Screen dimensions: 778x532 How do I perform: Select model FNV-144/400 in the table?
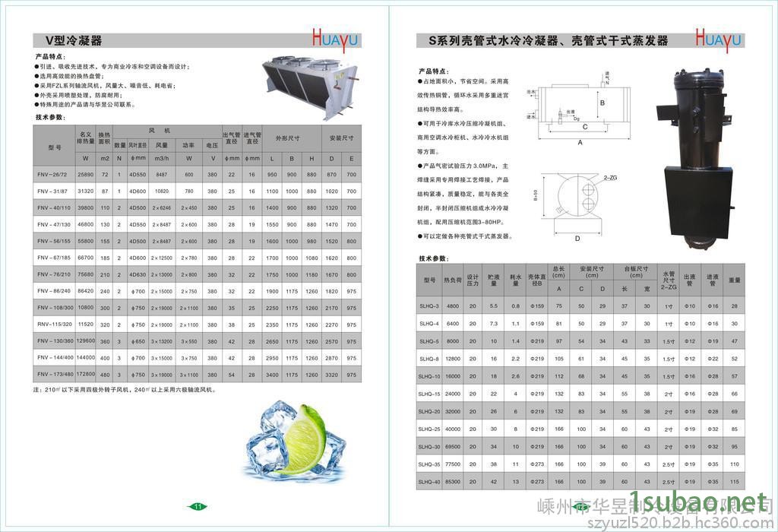point(55,358)
